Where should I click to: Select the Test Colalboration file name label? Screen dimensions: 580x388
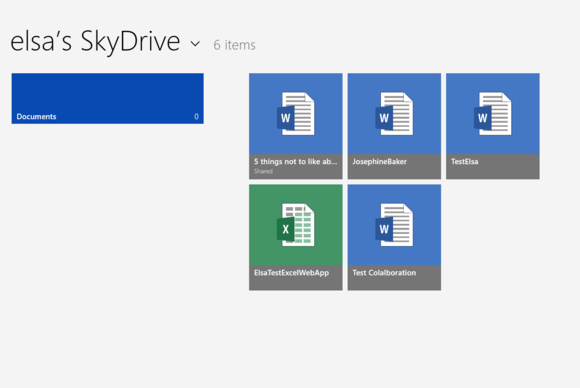click(x=384, y=273)
